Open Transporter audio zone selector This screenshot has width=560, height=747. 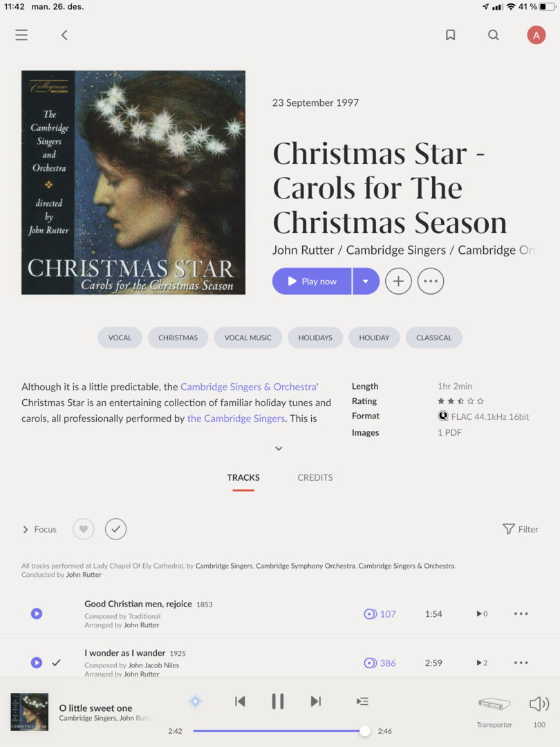(494, 711)
